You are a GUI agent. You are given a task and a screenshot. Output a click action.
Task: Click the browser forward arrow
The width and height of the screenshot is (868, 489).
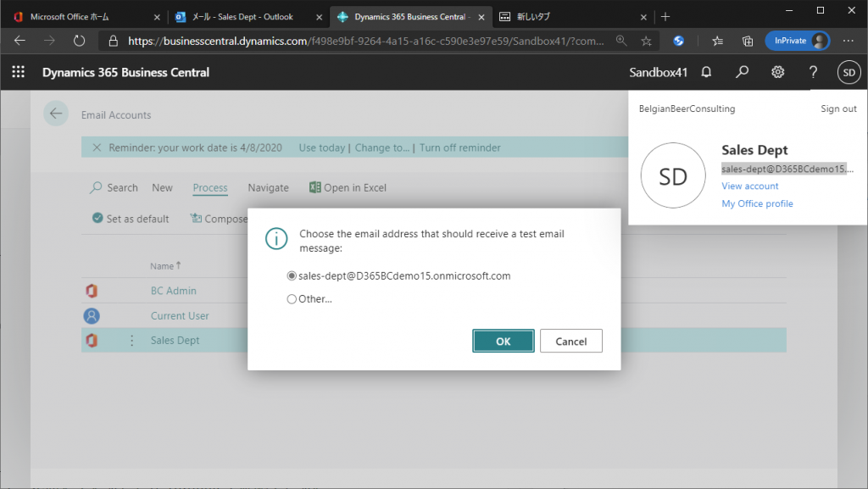49,41
